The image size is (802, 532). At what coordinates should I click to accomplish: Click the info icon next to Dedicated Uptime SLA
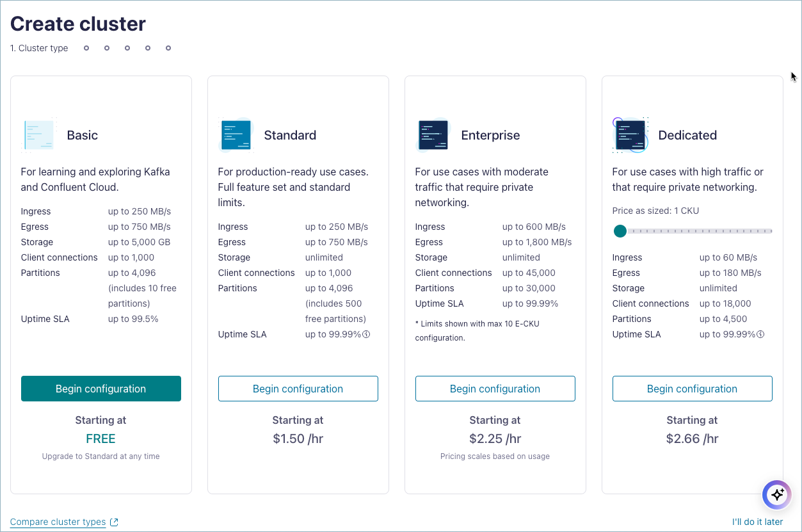click(x=760, y=334)
